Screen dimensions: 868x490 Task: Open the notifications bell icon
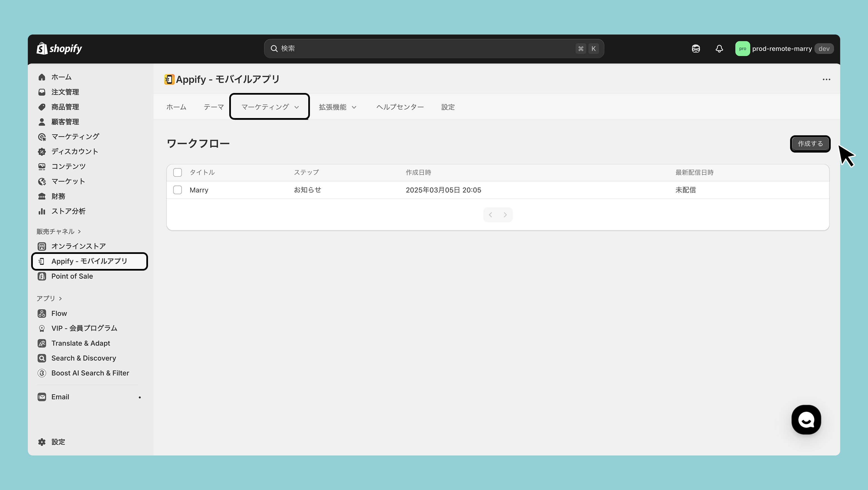[x=719, y=48]
